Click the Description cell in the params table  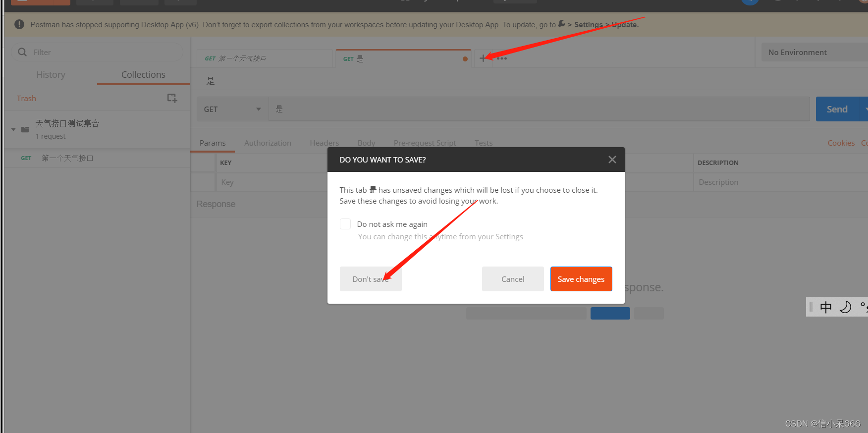coord(780,182)
